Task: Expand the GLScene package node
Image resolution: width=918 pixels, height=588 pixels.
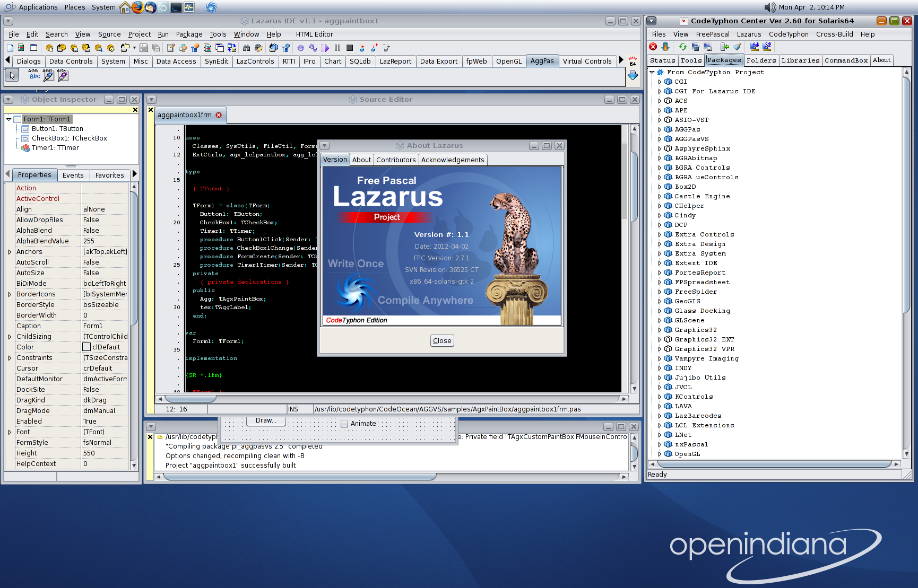Action: [660, 320]
